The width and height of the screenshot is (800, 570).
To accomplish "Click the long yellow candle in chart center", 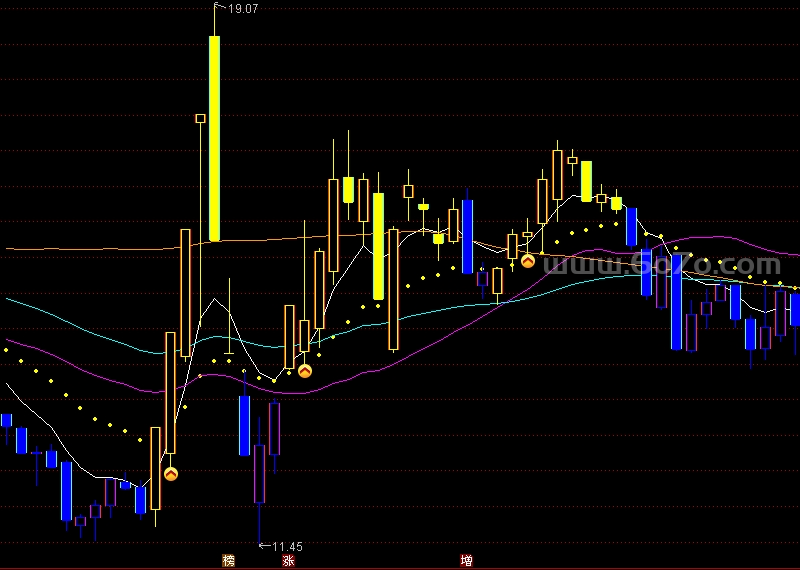I will point(378,246).
